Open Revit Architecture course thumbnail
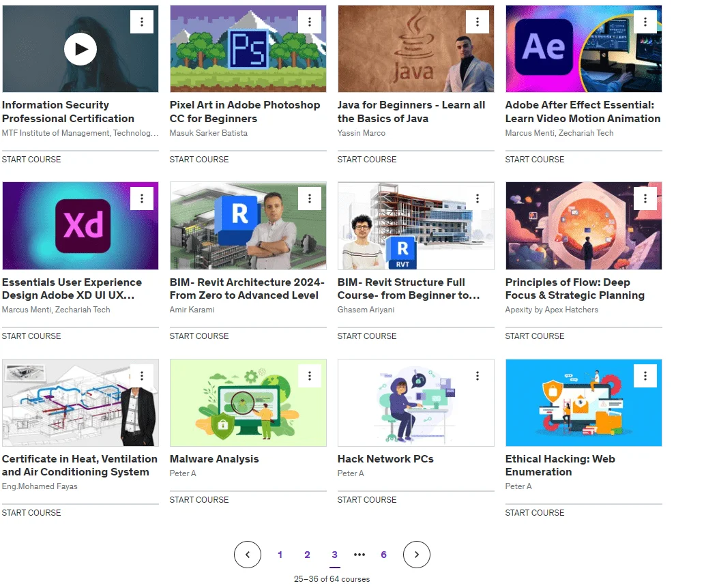The height and width of the screenshot is (588, 719). [x=248, y=226]
